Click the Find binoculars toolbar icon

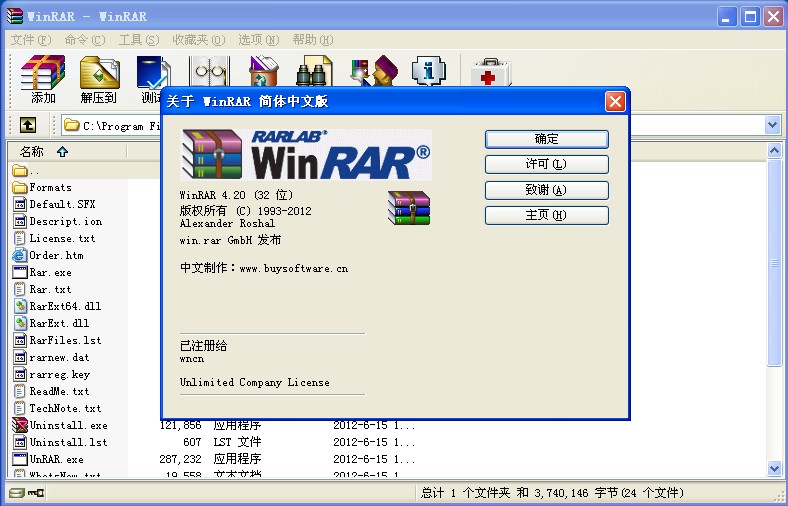313,72
